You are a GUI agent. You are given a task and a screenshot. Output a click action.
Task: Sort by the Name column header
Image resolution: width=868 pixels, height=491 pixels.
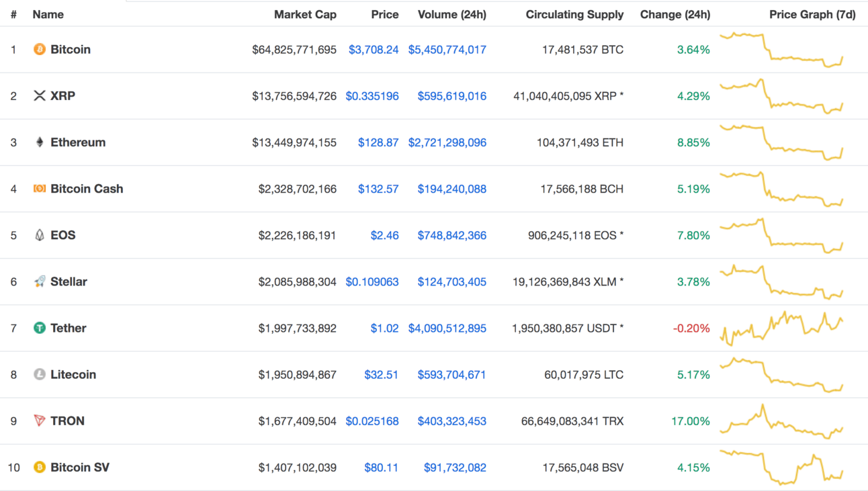(48, 14)
